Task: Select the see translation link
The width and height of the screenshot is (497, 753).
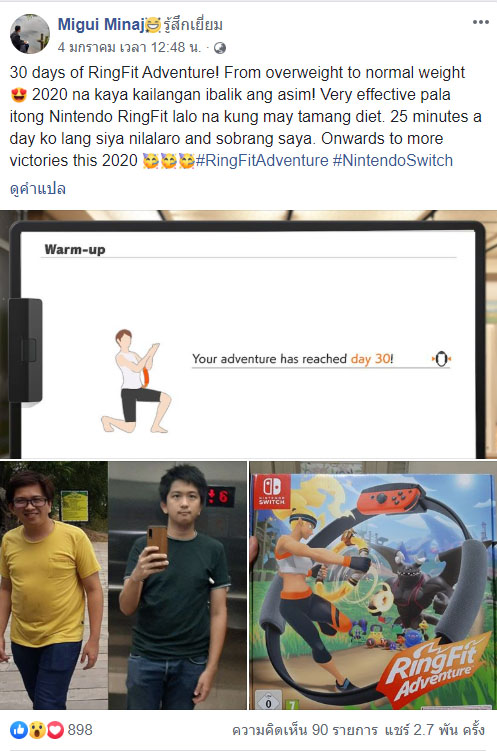Action: 37,189
